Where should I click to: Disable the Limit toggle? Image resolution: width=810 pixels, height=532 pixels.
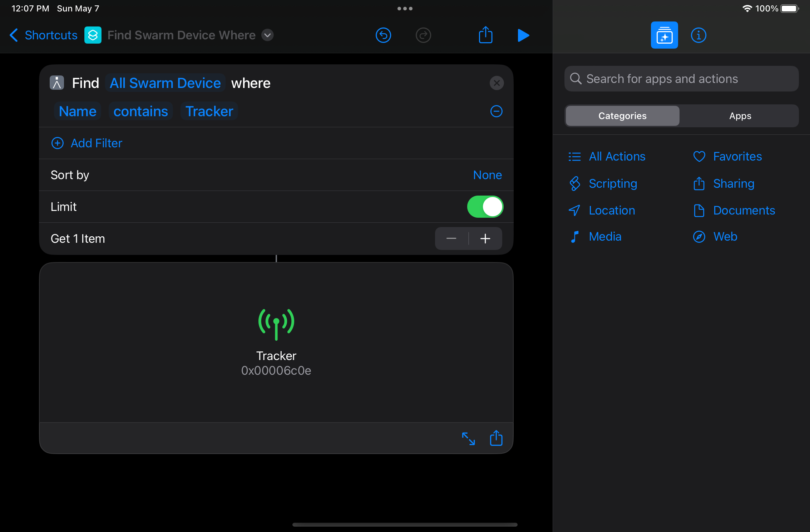[485, 207]
